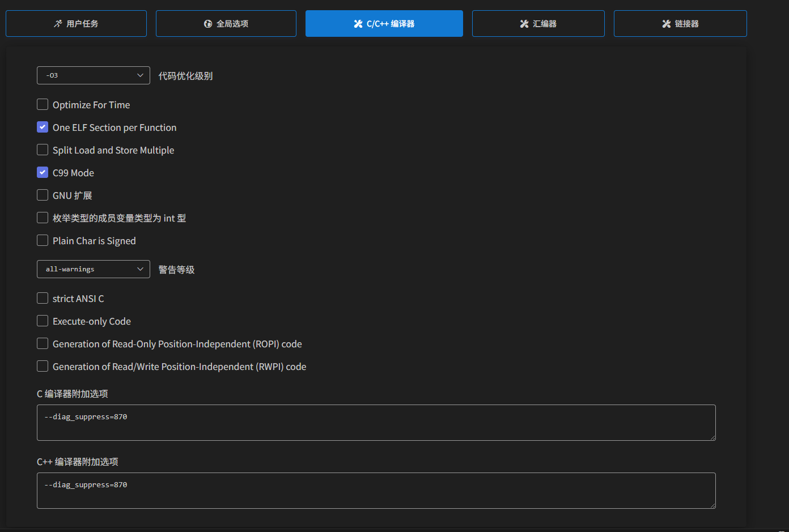Switch to the 全局选项 tab
The image size is (789, 532).
[x=226, y=23]
